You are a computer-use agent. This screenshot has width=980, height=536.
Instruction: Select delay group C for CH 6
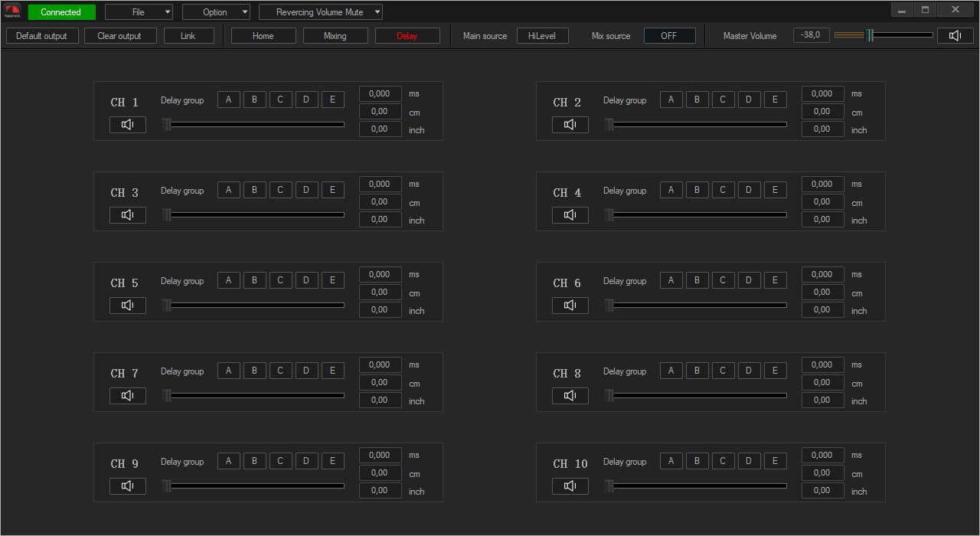pos(723,280)
